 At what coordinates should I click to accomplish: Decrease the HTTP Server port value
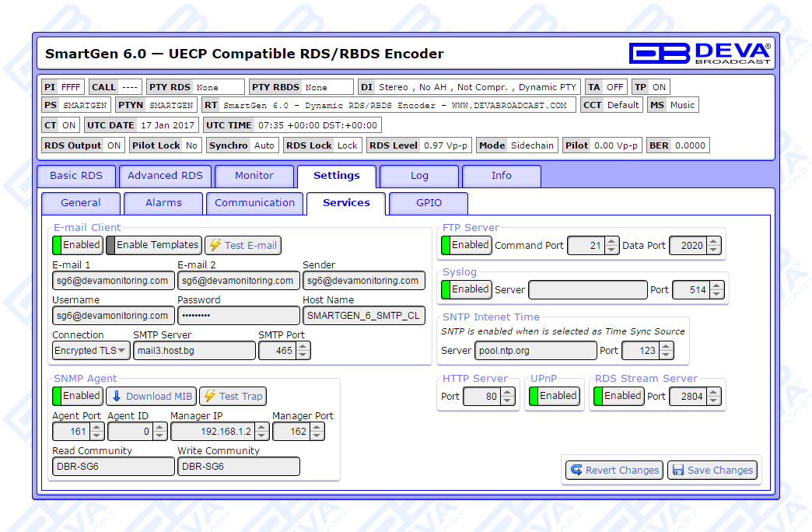[507, 401]
